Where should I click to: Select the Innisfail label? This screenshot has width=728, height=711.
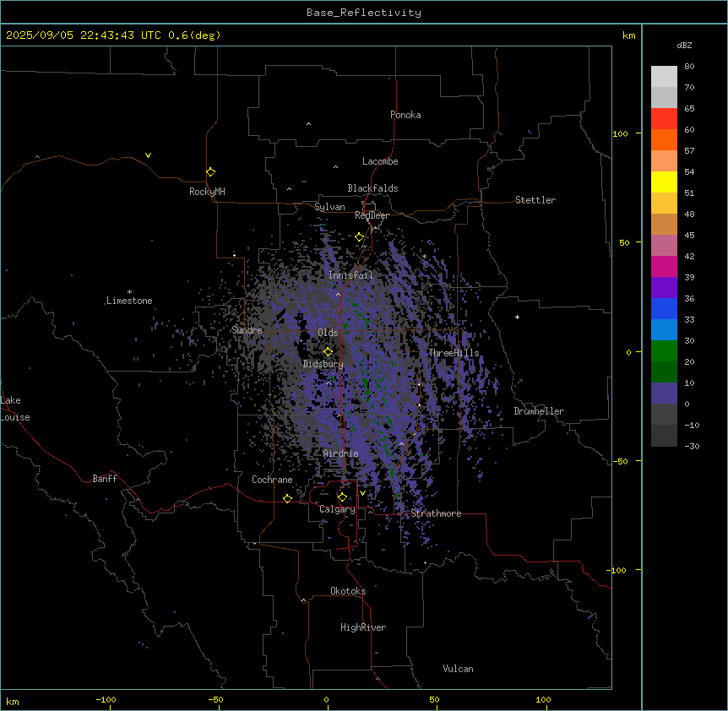tap(350, 275)
